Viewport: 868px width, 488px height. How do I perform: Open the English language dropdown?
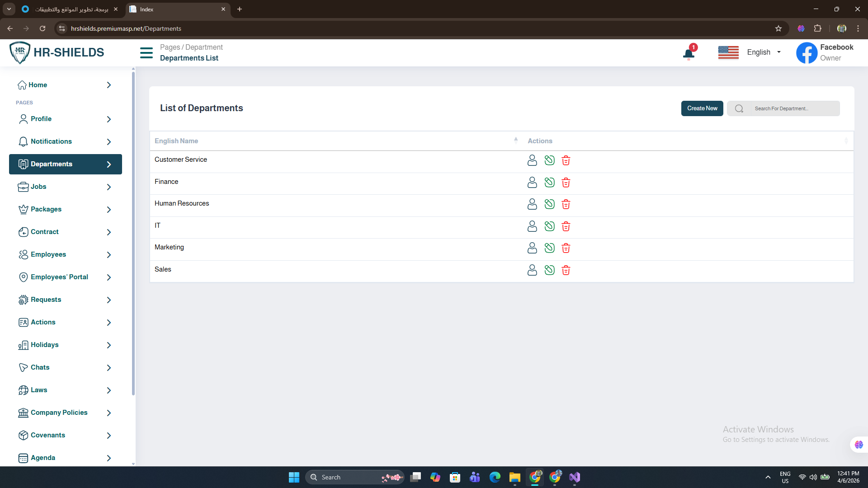pos(764,52)
